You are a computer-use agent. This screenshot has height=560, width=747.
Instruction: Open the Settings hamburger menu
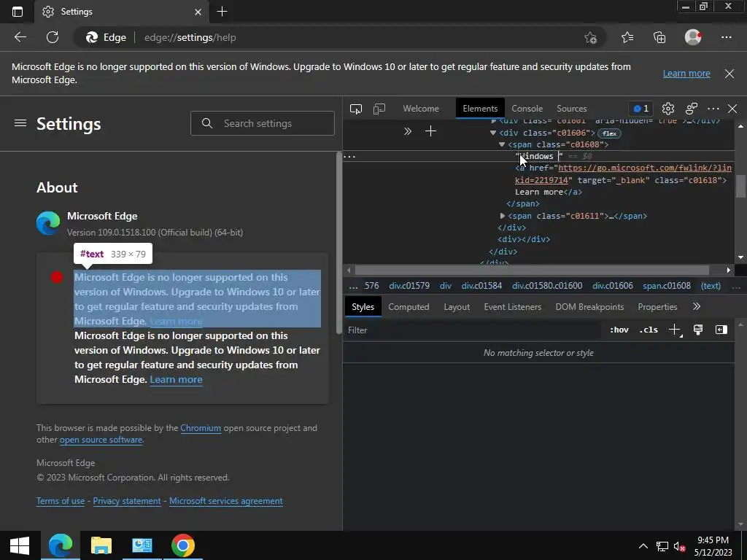(20, 123)
